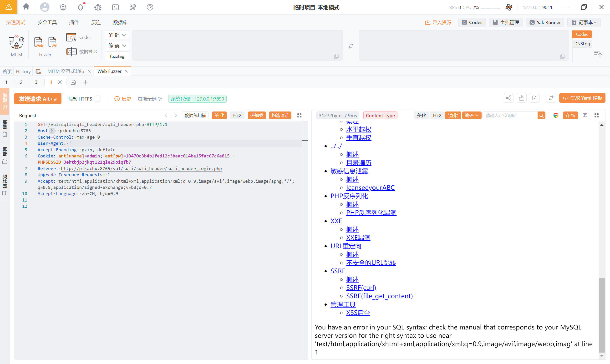Click the Web Fuzzer icon
The width and height of the screenshot is (610, 364).
[x=39, y=42]
